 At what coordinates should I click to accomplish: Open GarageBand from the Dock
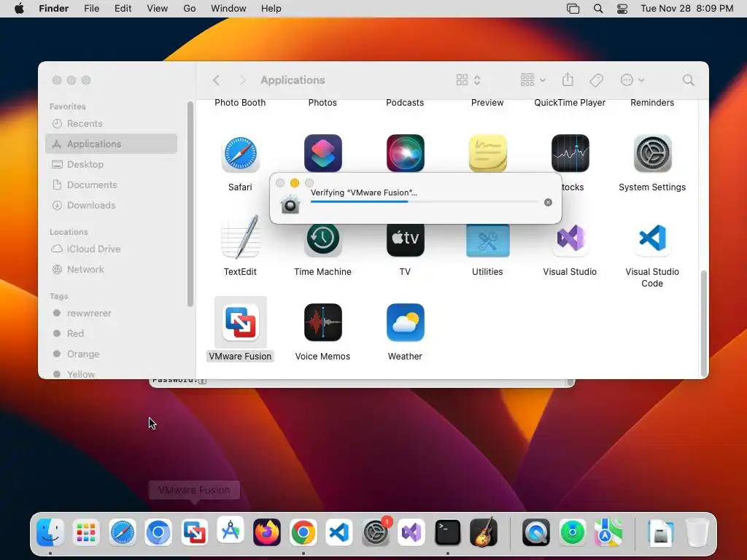pyautogui.click(x=484, y=532)
